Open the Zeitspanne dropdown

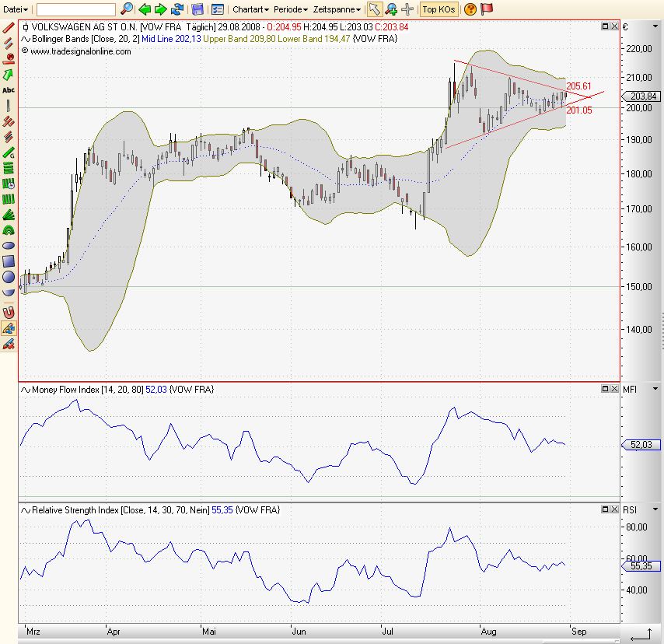(x=337, y=9)
